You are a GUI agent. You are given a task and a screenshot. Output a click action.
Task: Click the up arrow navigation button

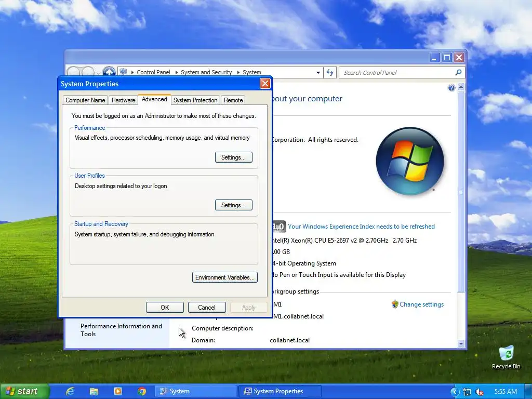tap(109, 72)
